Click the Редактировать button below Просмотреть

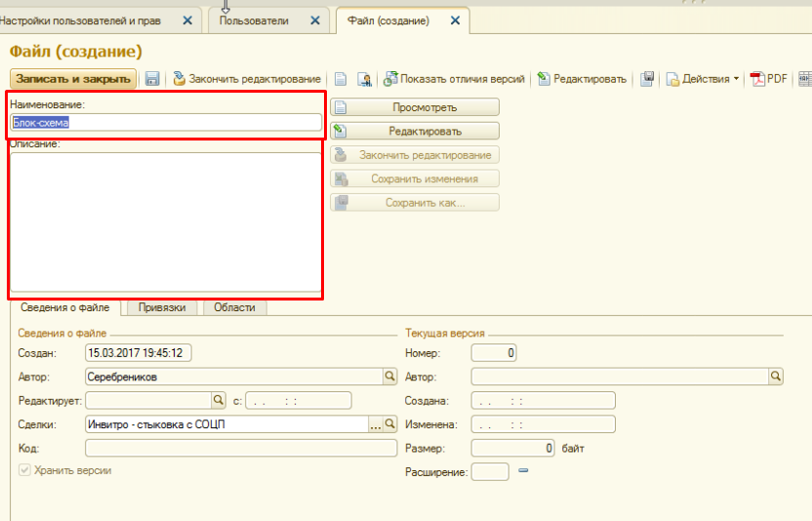[415, 131]
